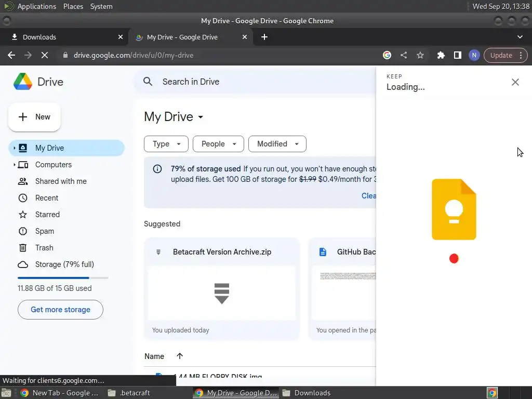This screenshot has width=532, height=399.
Task: Open Shared with me
Action: 66,181
